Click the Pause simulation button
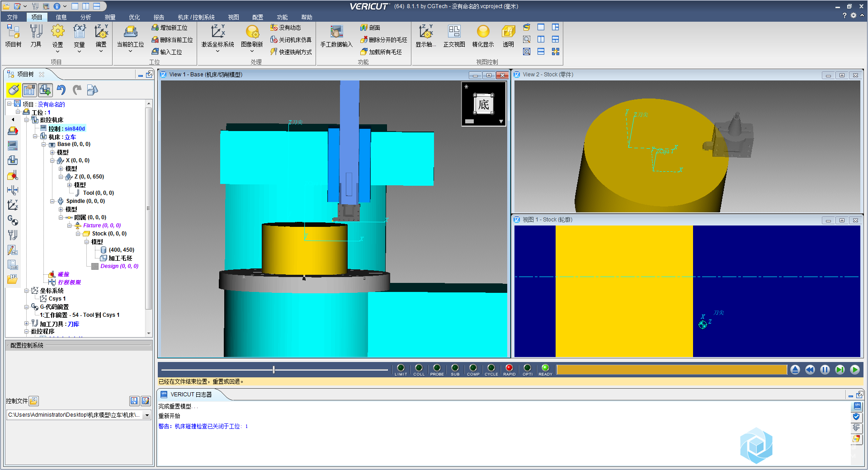868x470 pixels. tap(825, 370)
